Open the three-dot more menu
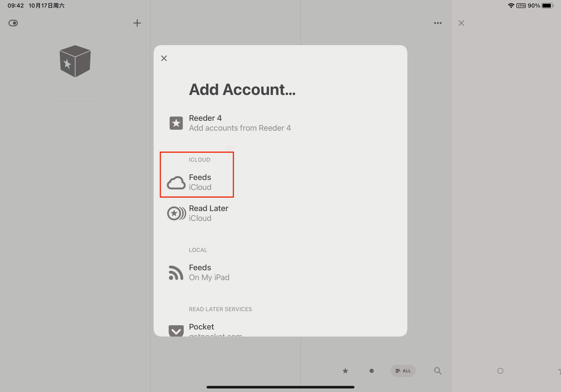561x392 pixels. click(438, 23)
